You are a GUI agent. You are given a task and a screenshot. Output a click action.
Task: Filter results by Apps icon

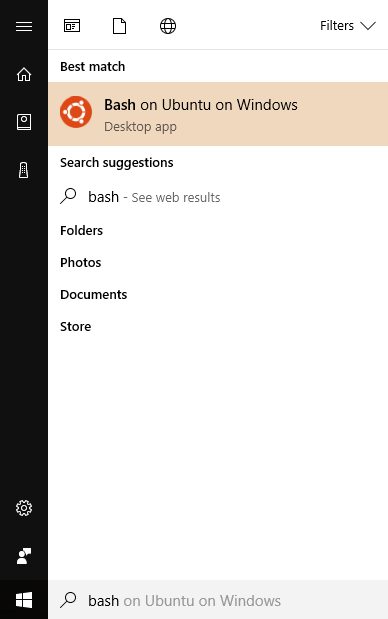coord(72,26)
